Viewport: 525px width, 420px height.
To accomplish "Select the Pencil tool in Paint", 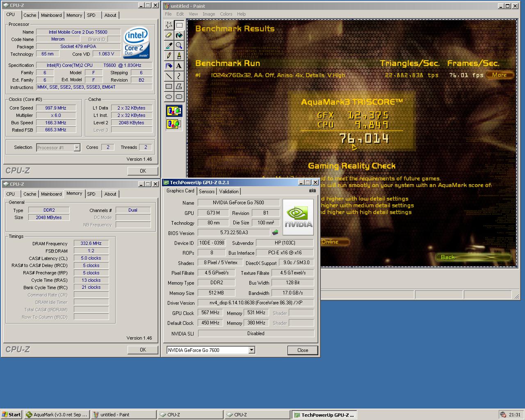I will pyautogui.click(x=169, y=56).
